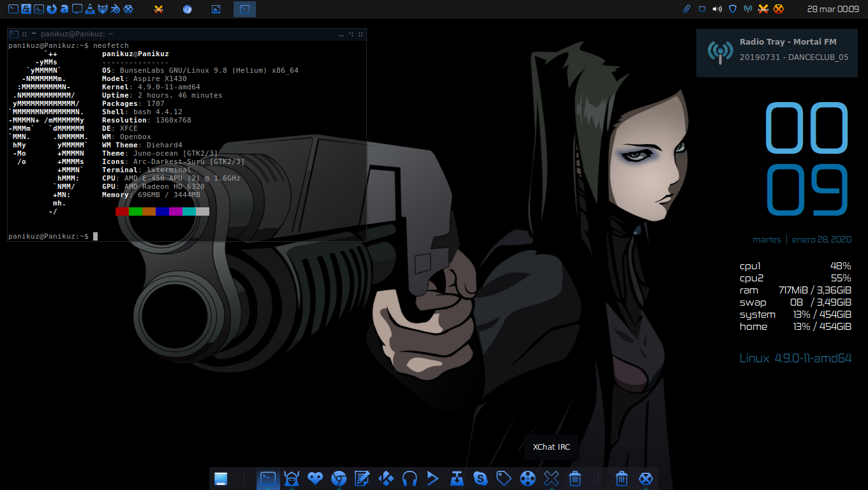Open Radio Tray antenna icon in system tray
This screenshot has height=490, width=868.
tap(747, 9)
